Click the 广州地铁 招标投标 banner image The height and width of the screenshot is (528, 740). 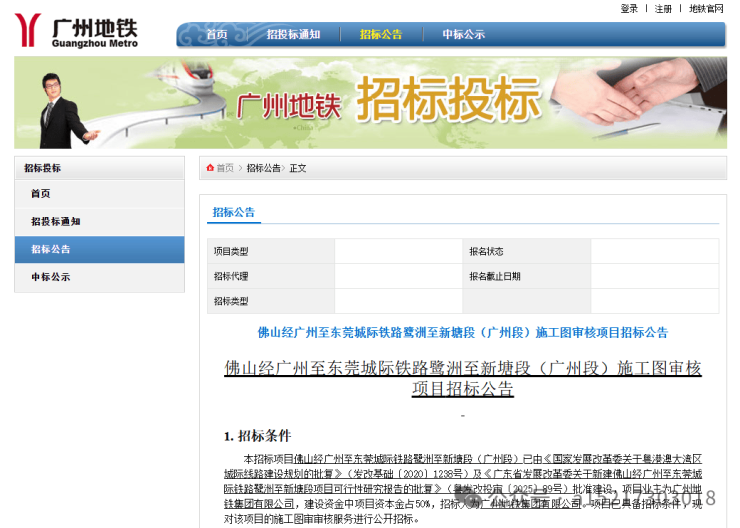pos(370,103)
